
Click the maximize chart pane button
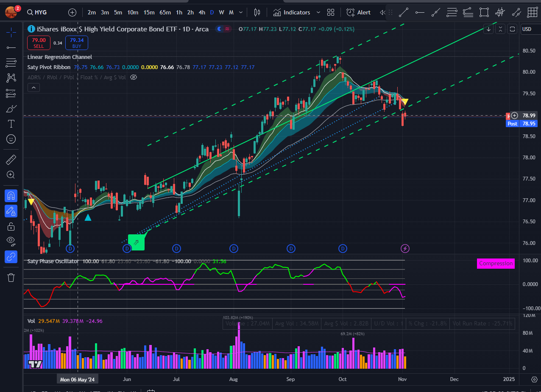click(512, 29)
